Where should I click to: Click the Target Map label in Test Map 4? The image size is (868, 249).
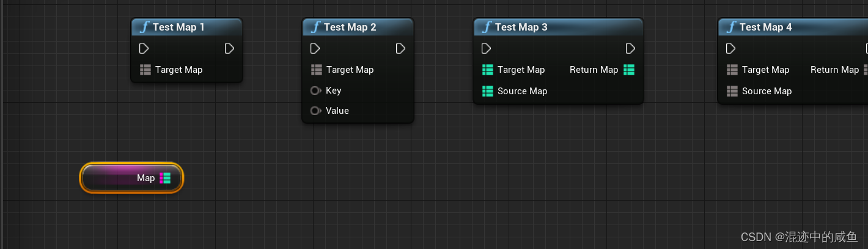coord(765,70)
